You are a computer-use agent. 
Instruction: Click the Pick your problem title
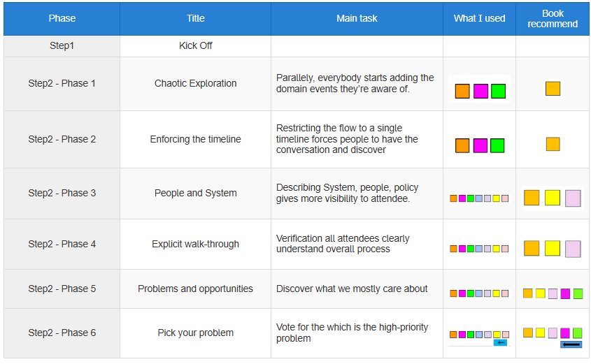(195, 333)
